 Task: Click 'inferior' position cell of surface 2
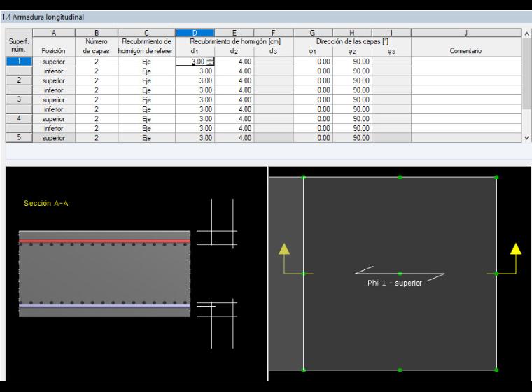(54, 90)
